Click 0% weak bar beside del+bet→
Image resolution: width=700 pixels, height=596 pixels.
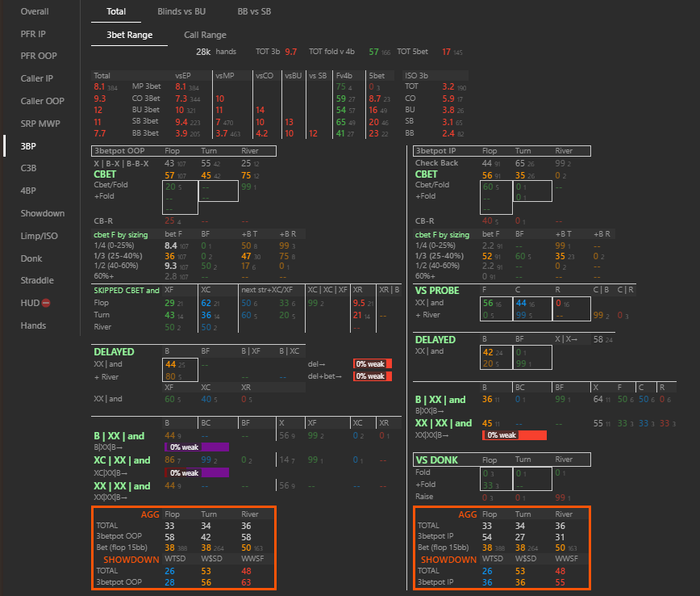coord(372,376)
